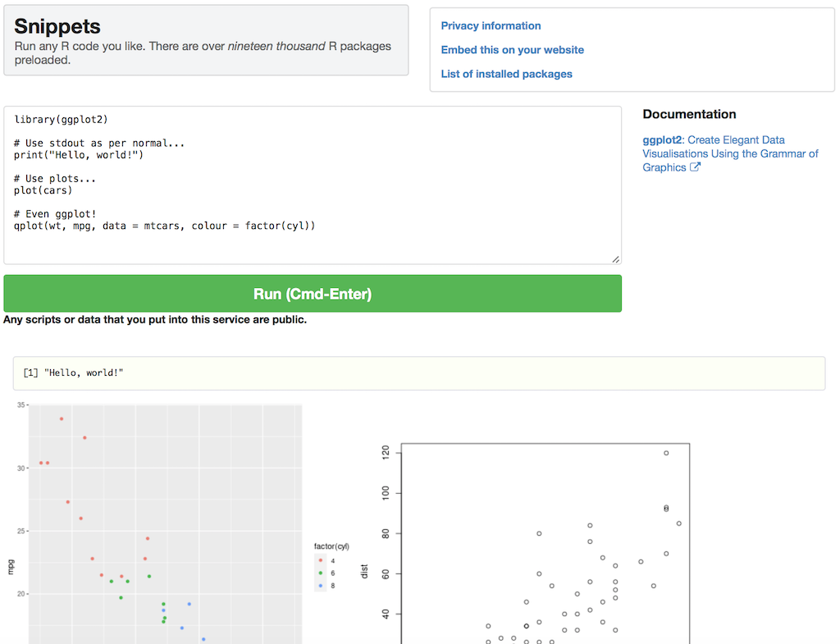Click the qplot code line in editor
Image resolution: width=840 pixels, height=644 pixels.
pyautogui.click(x=164, y=226)
